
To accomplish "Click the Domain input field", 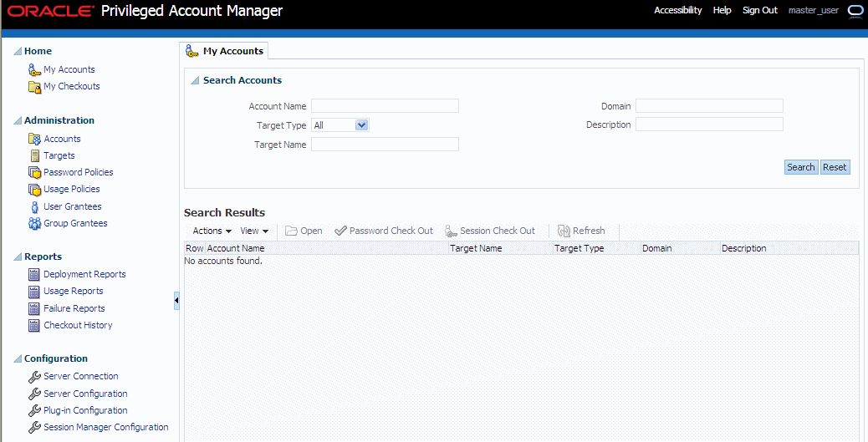I will pyautogui.click(x=709, y=105).
